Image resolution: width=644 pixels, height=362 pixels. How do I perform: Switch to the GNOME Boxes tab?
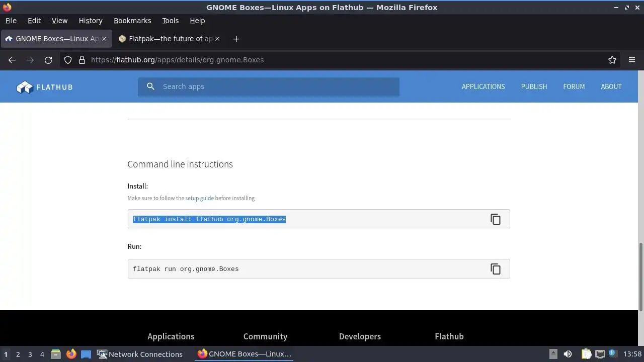click(55, 39)
